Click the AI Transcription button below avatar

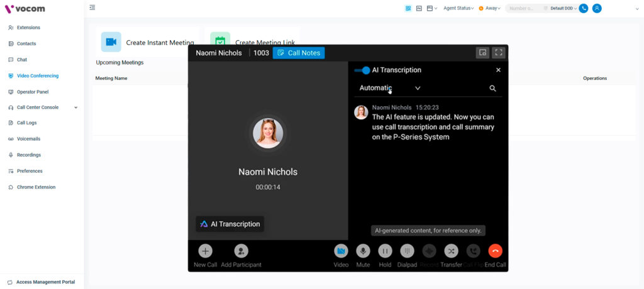(230, 224)
